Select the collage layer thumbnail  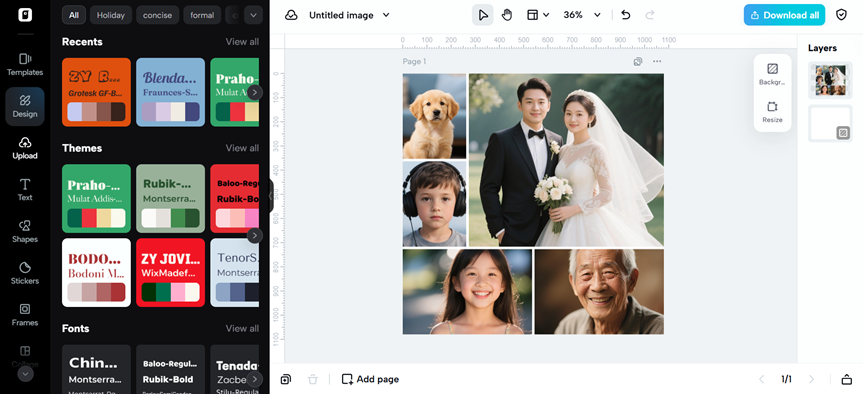[x=830, y=80]
